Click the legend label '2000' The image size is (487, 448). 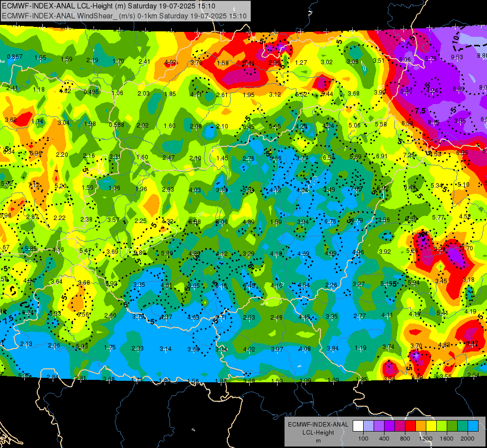pos(468,439)
